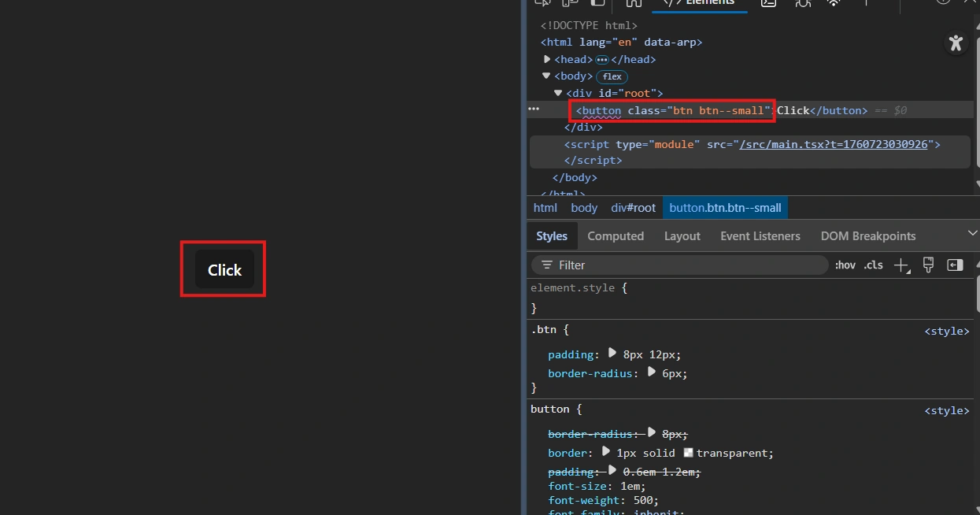Click the button rule selector text
980x515 pixels.
[549, 409]
